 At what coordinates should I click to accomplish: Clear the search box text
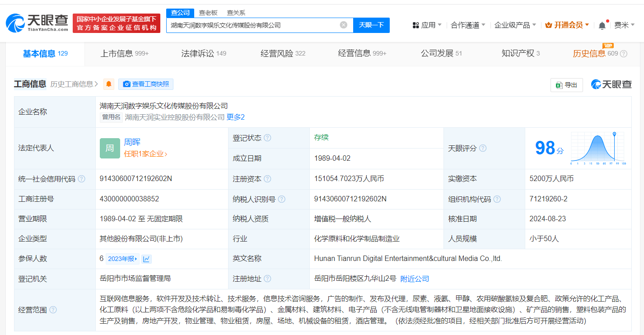click(343, 25)
